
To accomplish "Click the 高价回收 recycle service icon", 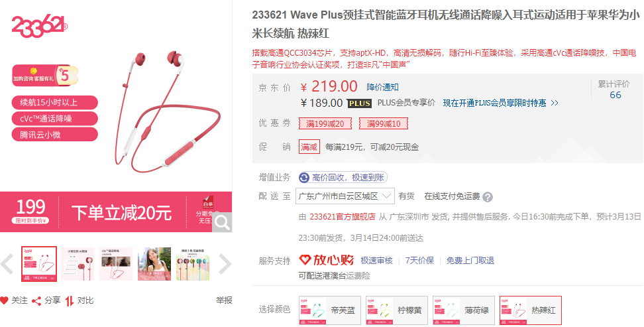I will pyautogui.click(x=304, y=178).
